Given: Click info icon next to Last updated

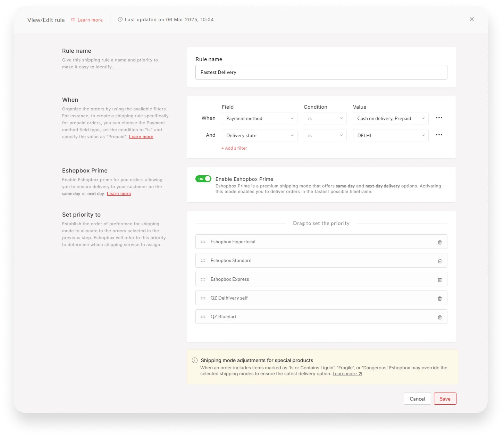Looking at the screenshot, I should [x=120, y=19].
